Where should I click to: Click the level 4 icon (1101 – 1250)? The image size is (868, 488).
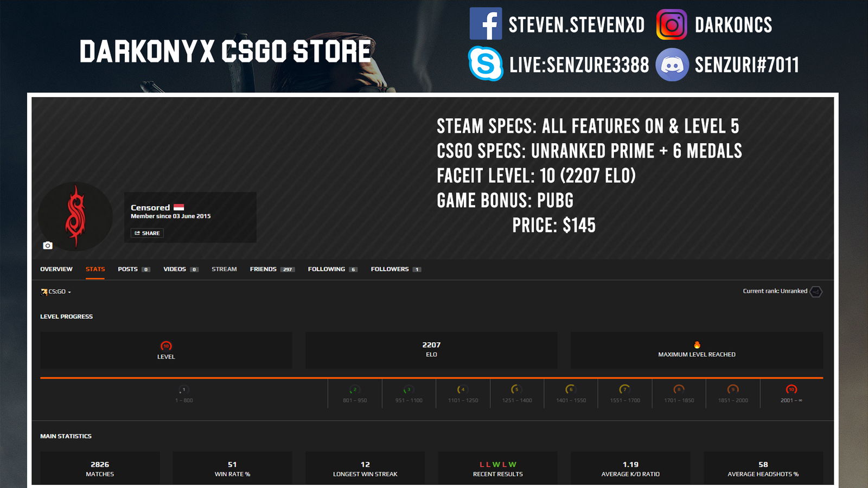tap(463, 389)
